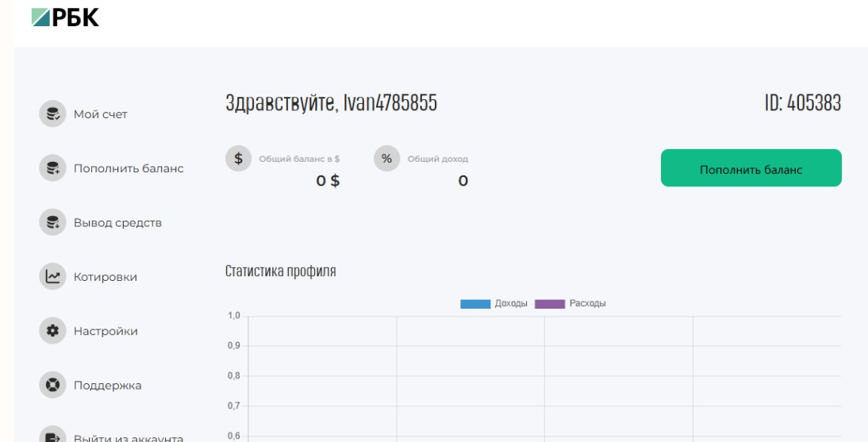Click the Общий баланс value 0 $

(328, 181)
